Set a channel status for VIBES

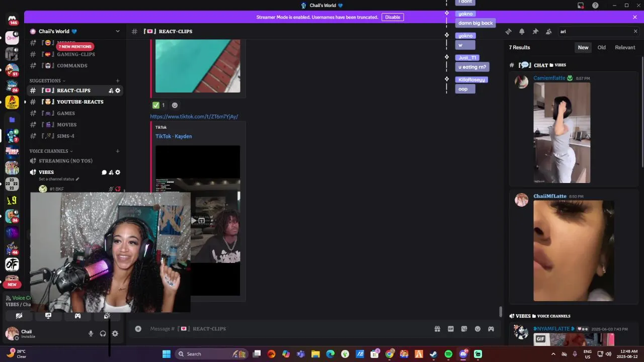(59, 179)
